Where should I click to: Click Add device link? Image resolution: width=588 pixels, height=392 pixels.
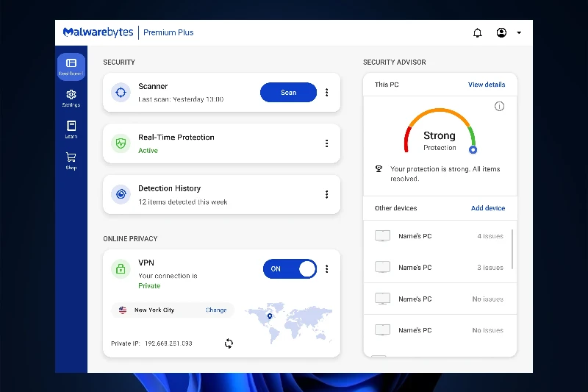click(488, 208)
